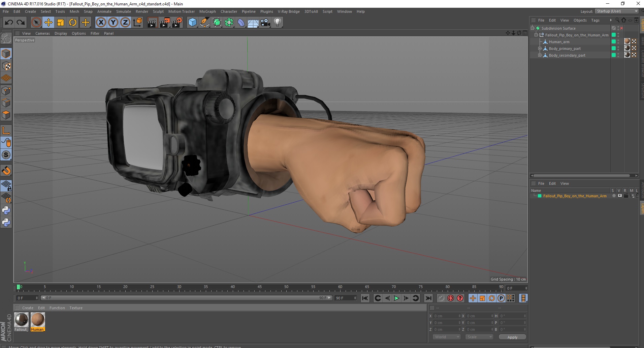This screenshot has width=644, height=348.
Task: Toggle Human_arm layer color square
Action: [x=614, y=41]
